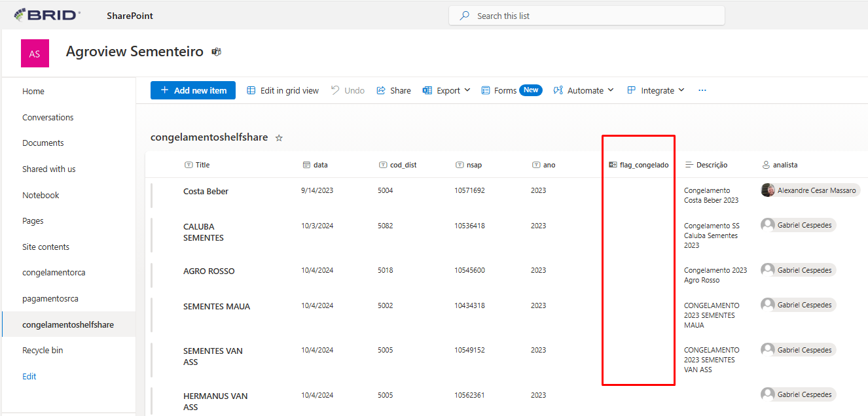Open the HERMANUS VAN ASS item
The width and height of the screenshot is (868, 416).
coord(215,402)
